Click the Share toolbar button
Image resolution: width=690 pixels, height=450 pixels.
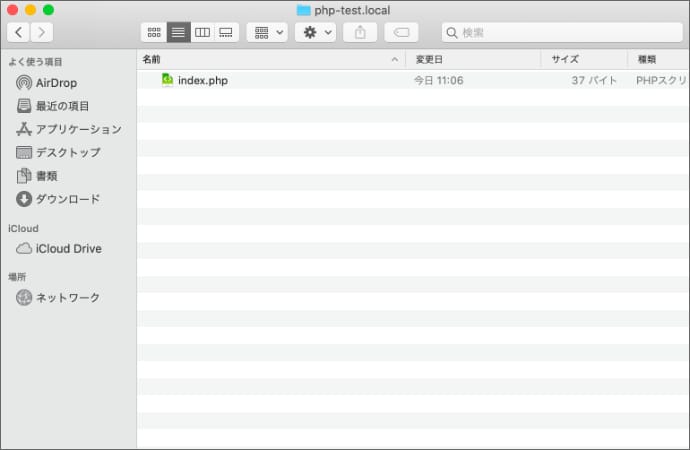click(360, 33)
